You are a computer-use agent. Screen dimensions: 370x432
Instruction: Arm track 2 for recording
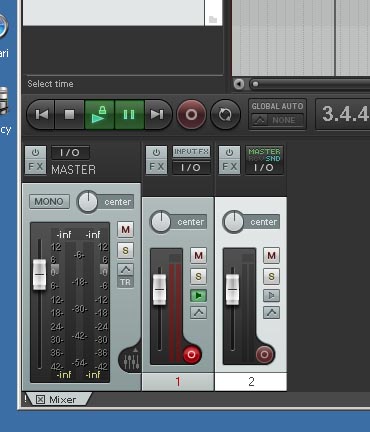pos(265,354)
